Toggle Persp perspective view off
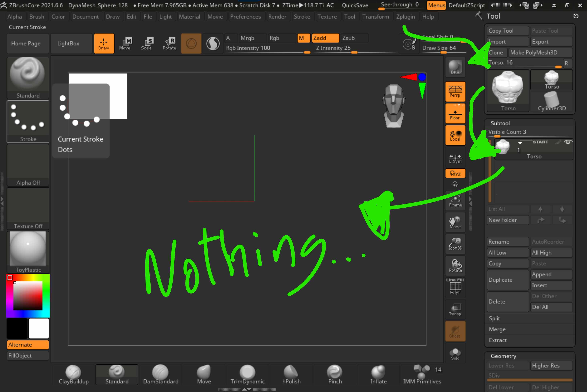Image resolution: width=587 pixels, height=392 pixels. (455, 91)
